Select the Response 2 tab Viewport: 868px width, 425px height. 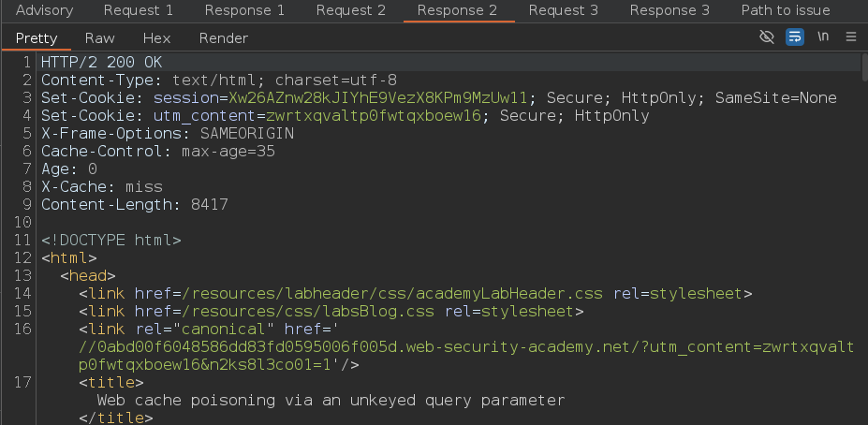tap(457, 10)
